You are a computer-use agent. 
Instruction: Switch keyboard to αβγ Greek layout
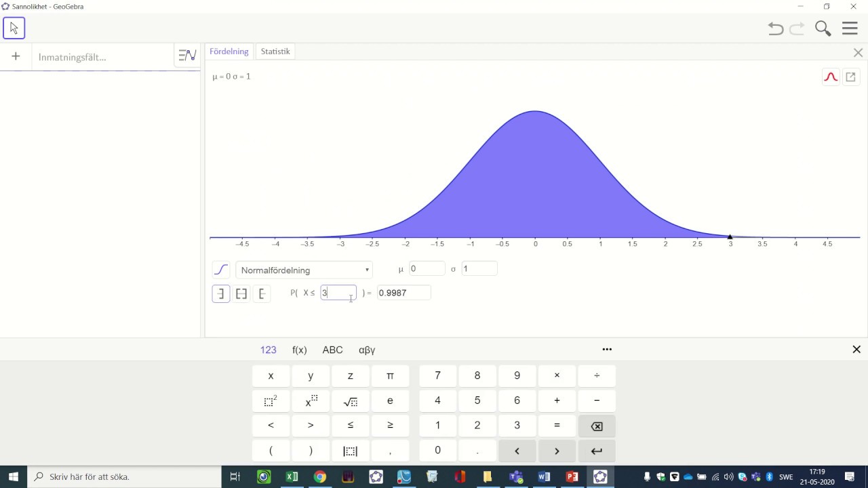(x=367, y=350)
